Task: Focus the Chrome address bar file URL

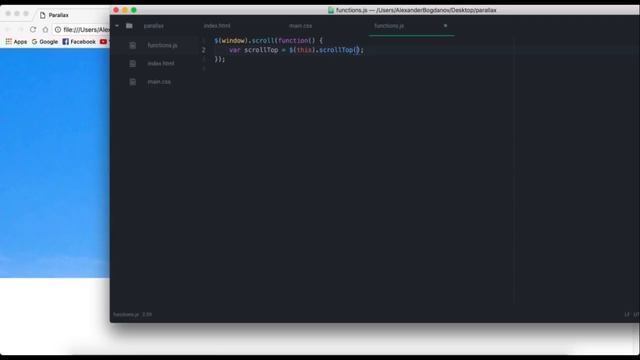Action: [x=86, y=29]
